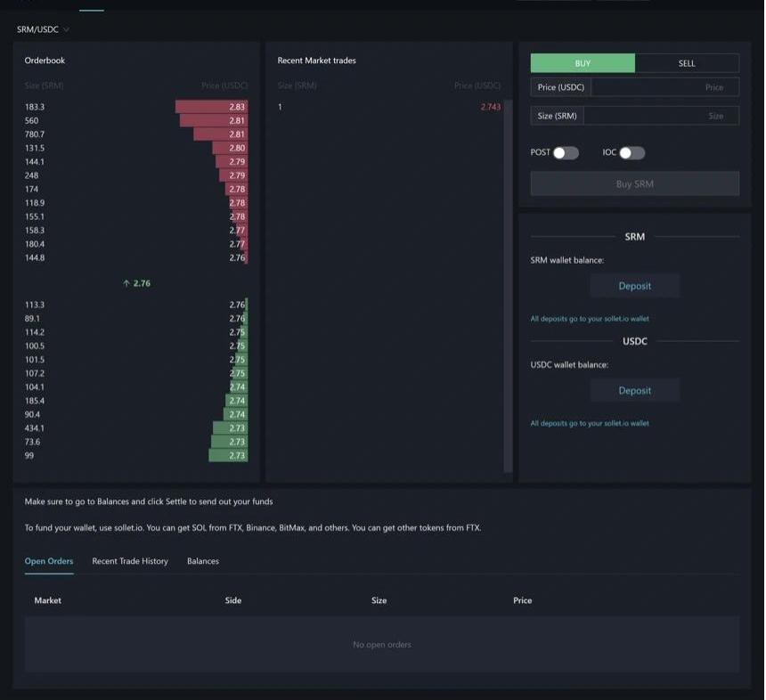Image resolution: width=766 pixels, height=700 pixels.
Task: Switch to Recent Trade History tab
Action: pyautogui.click(x=130, y=561)
